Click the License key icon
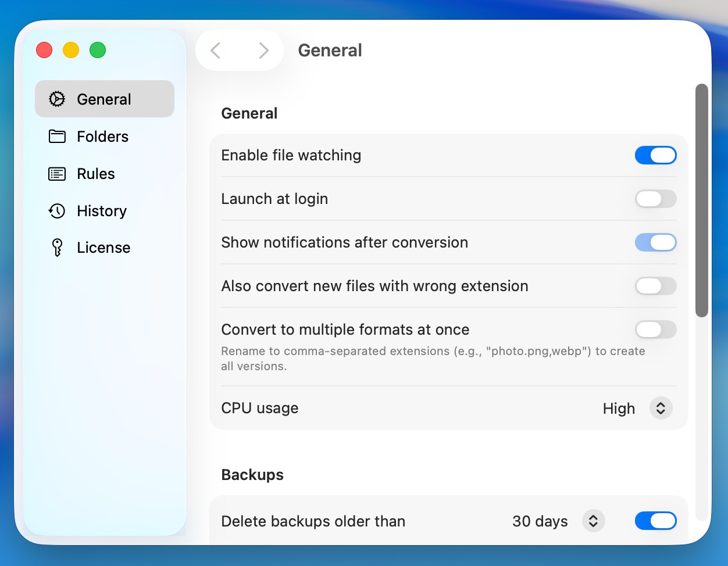The image size is (728, 566). pyautogui.click(x=57, y=248)
